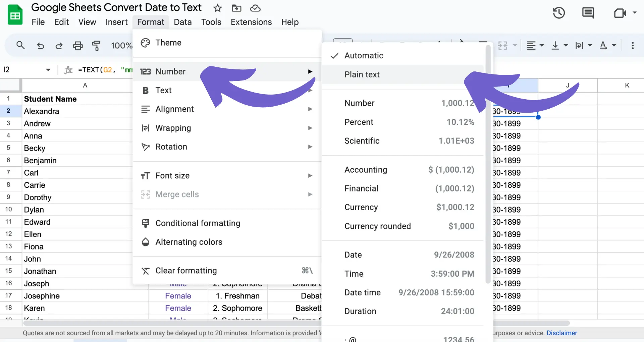Open the Tools menu
This screenshot has width=644, height=342.
(x=211, y=22)
